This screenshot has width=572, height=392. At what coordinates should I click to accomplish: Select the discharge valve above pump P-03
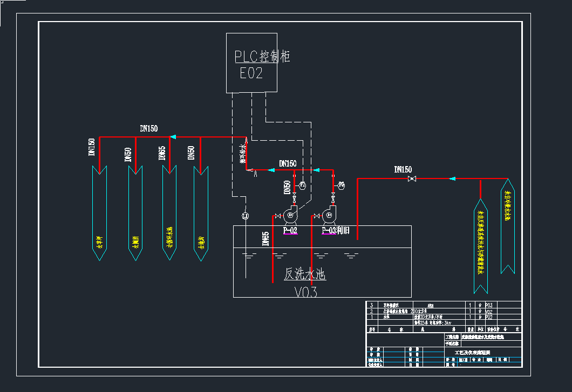coord(333,198)
